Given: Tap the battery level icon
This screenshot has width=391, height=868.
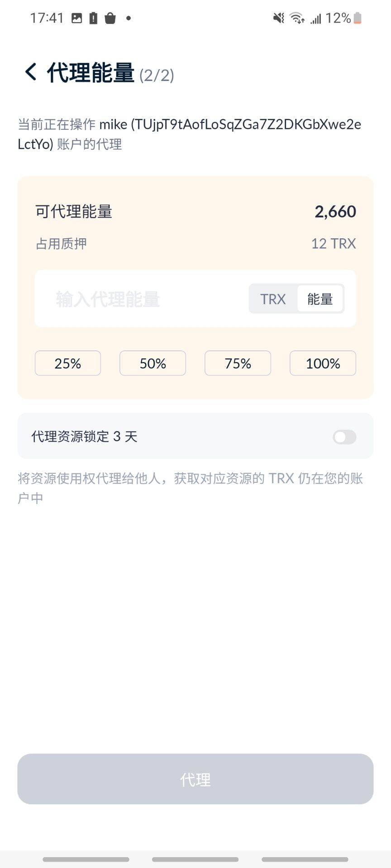Looking at the screenshot, I should 358,18.
